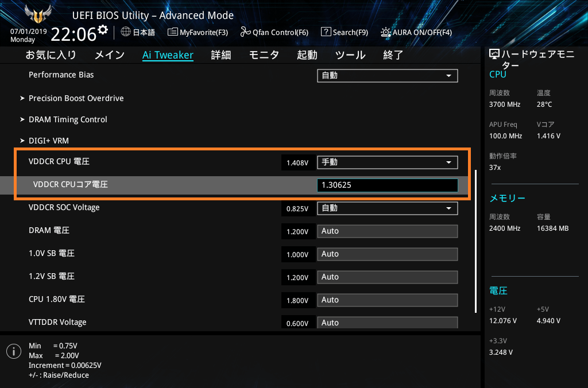588x388 pixels.
Task: Click the 0.825V SOC voltage reading
Action: click(297, 209)
